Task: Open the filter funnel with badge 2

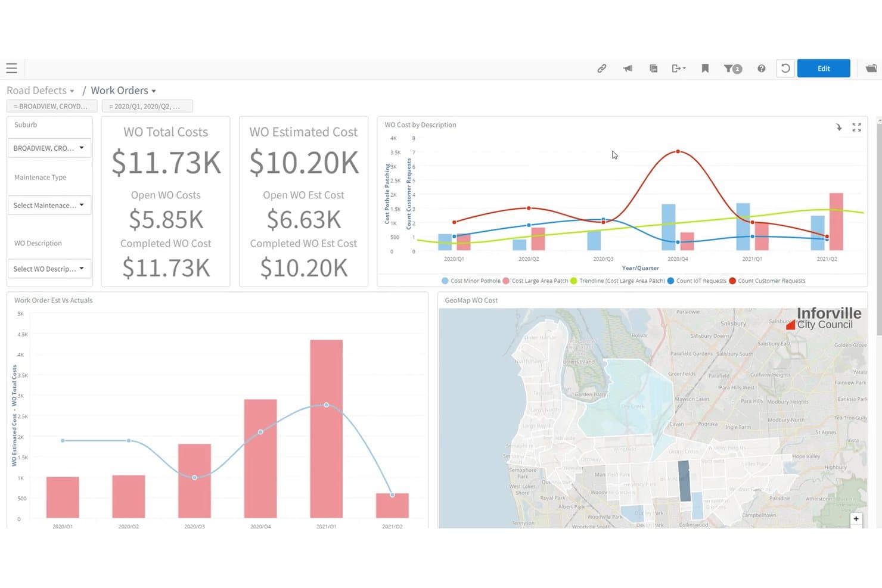Action: (732, 69)
